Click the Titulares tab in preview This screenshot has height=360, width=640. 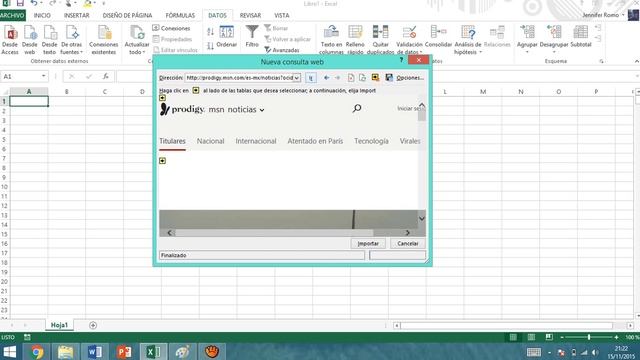[x=172, y=141]
